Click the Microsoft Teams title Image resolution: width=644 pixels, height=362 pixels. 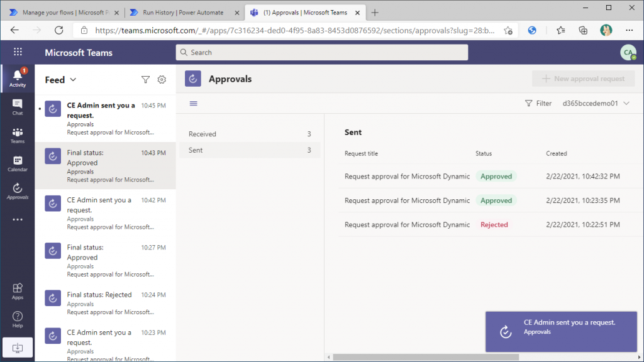click(x=79, y=53)
